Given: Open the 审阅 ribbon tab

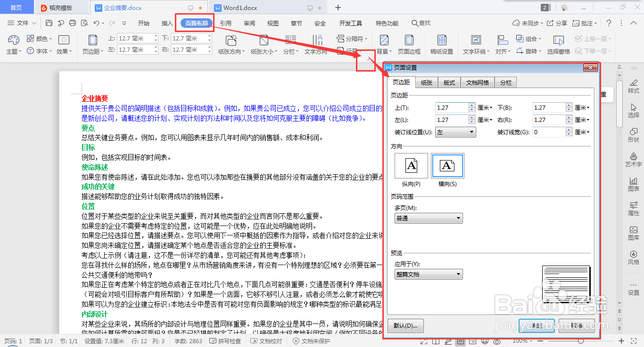Looking at the screenshot, I should pos(249,23).
